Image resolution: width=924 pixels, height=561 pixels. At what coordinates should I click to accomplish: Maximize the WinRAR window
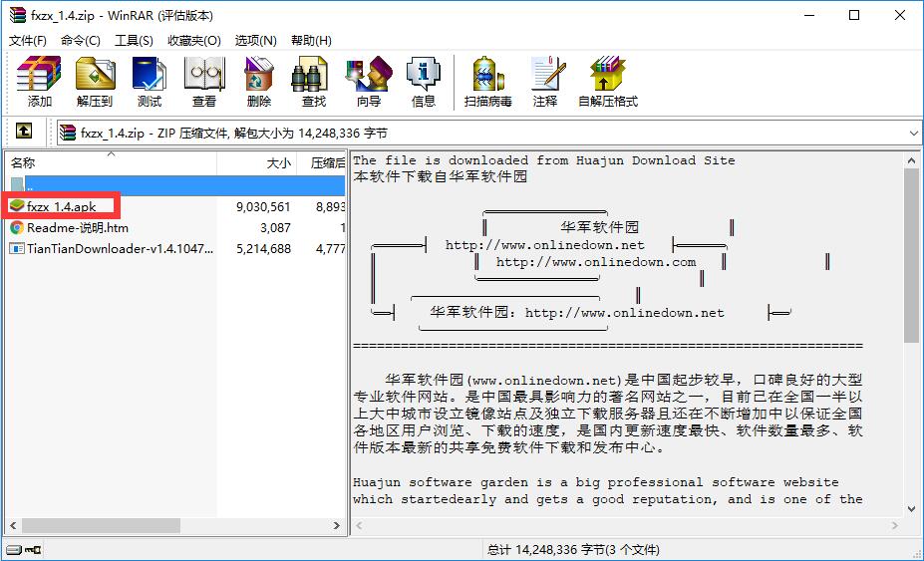[854, 15]
